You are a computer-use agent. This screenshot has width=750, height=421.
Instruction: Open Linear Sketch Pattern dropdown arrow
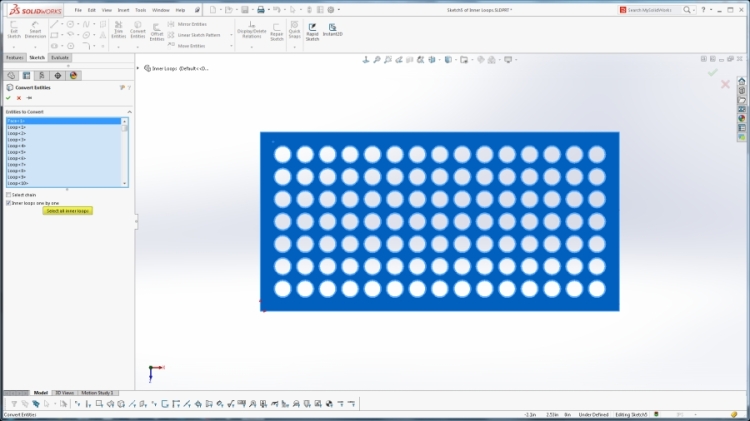click(x=232, y=35)
